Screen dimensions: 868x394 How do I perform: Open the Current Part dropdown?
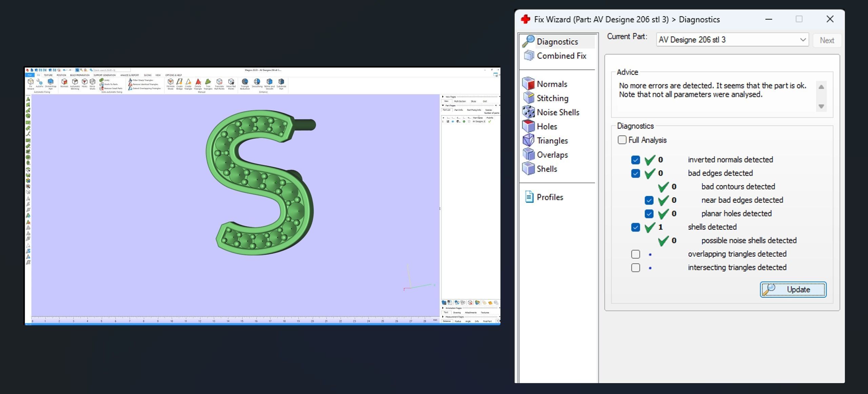pos(803,40)
